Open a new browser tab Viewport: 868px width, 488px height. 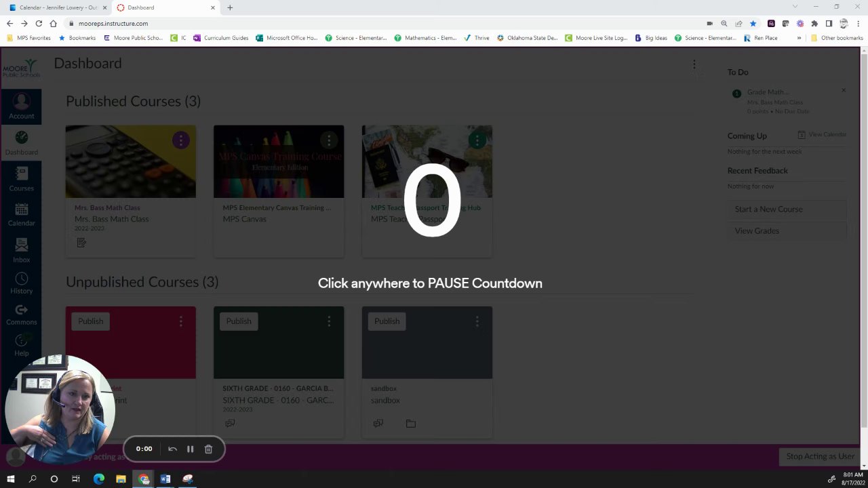click(x=230, y=7)
